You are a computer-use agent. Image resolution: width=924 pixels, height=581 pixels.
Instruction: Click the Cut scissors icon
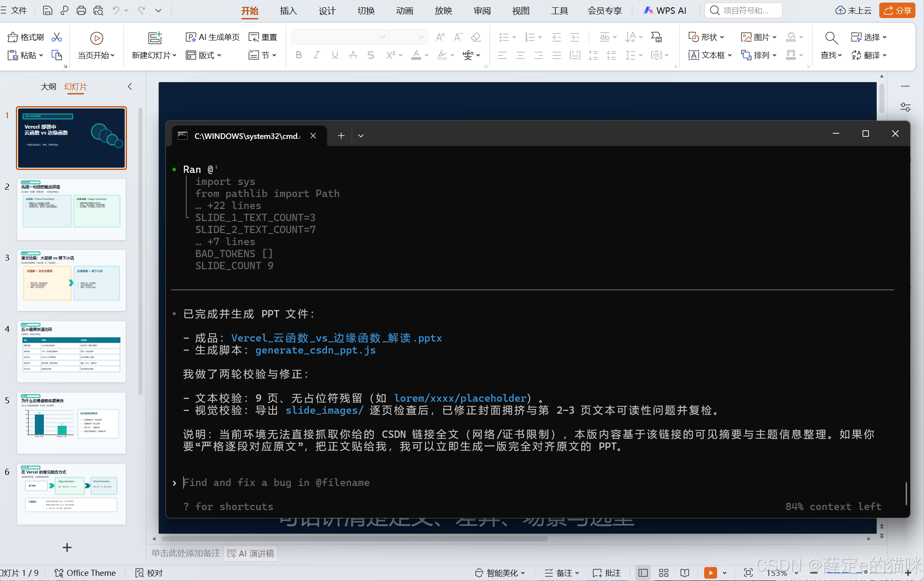point(56,37)
